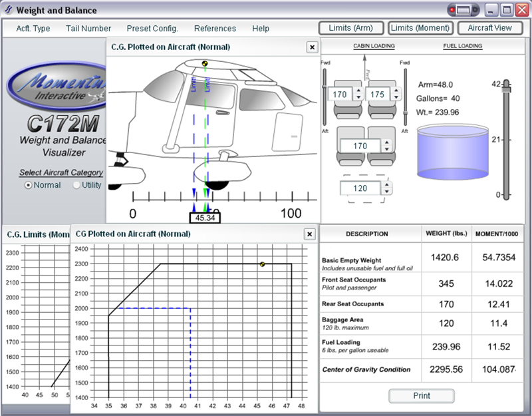532x416 pixels.
Task: Increase the baggage weight of 120
Action: click(x=387, y=185)
